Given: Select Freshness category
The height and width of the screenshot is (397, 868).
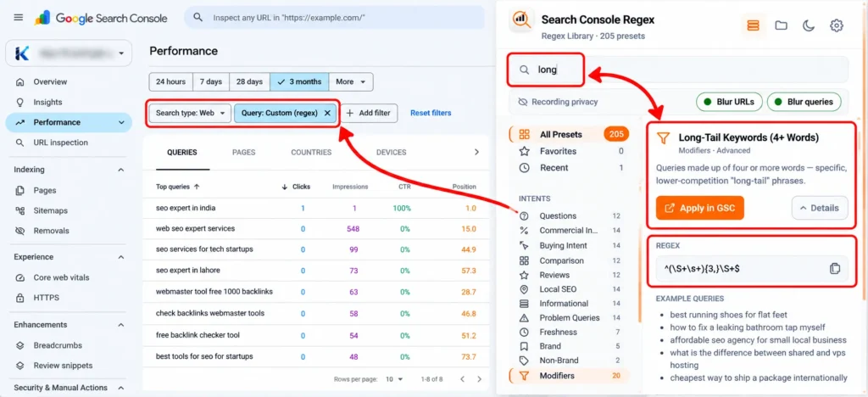Looking at the screenshot, I should (570, 333).
